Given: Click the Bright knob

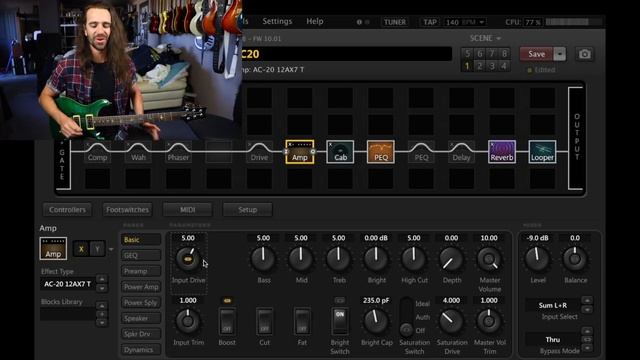Looking at the screenshot, I should point(376,259).
